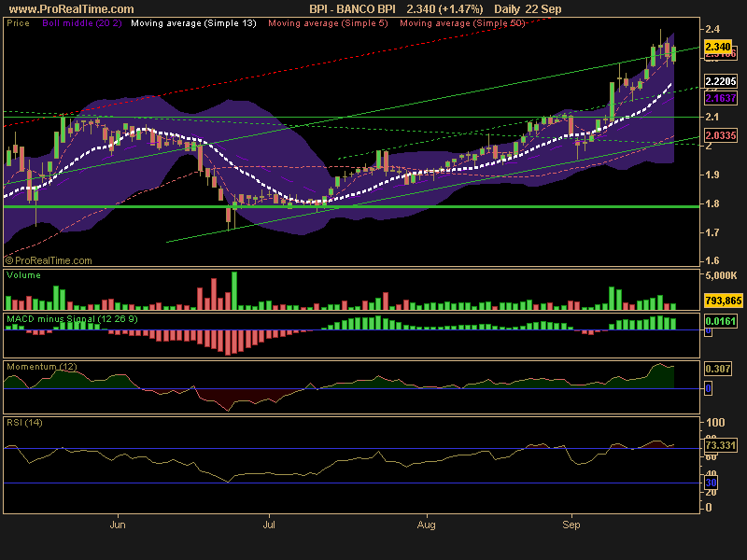Viewport: 747px width, 560px height.
Task: Click the 0.307 momentum value tag
Action: coord(718,369)
